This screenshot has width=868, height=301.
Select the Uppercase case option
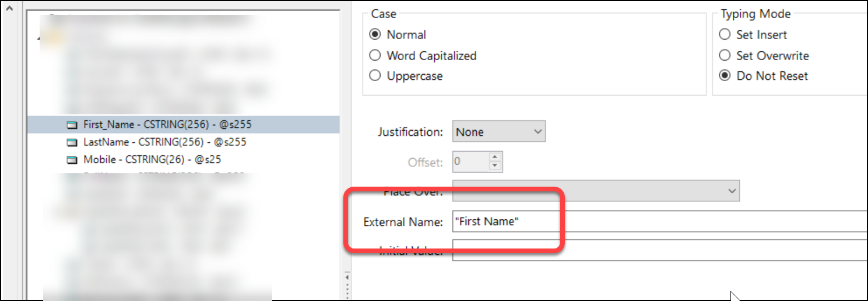click(x=375, y=76)
